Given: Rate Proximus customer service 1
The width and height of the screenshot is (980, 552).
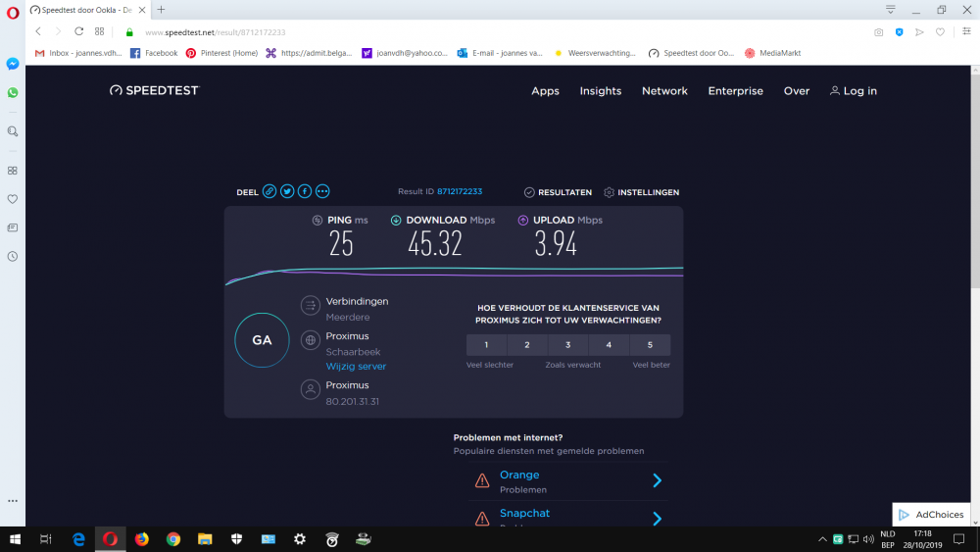Looking at the screenshot, I should point(486,344).
